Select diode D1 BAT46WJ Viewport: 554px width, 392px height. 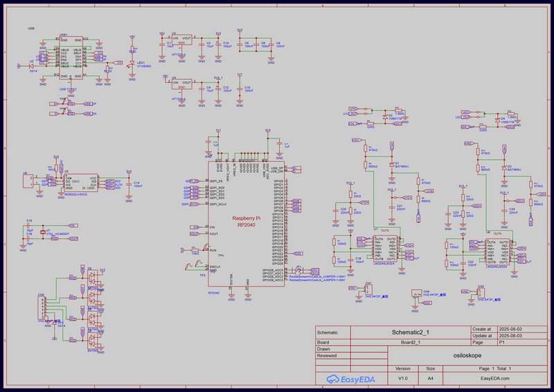point(391,165)
